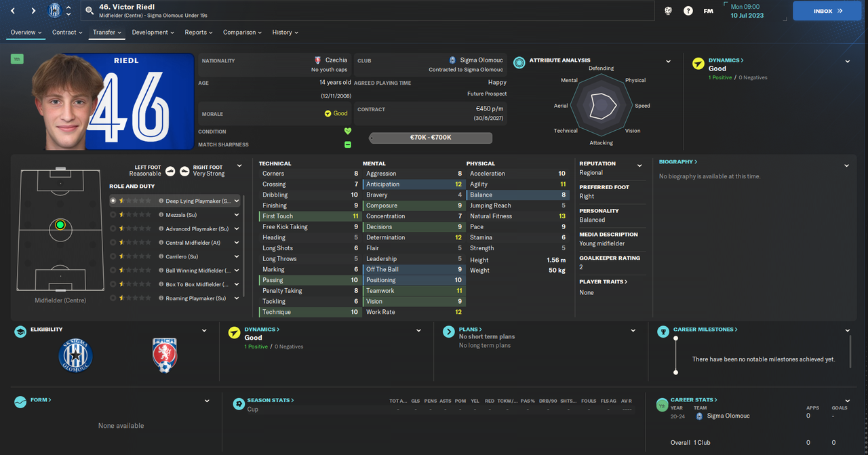Select the Box To Box Midfielder radio

[113, 285]
